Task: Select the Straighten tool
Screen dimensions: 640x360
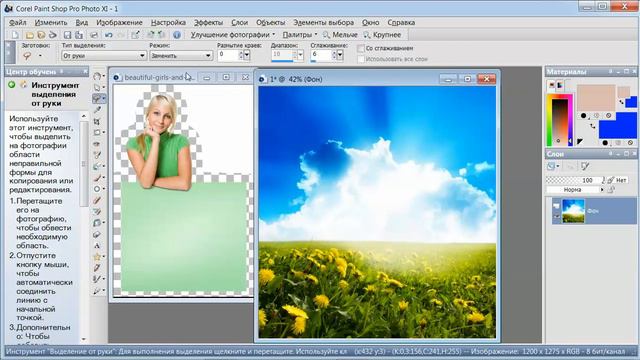Action: coord(97,132)
